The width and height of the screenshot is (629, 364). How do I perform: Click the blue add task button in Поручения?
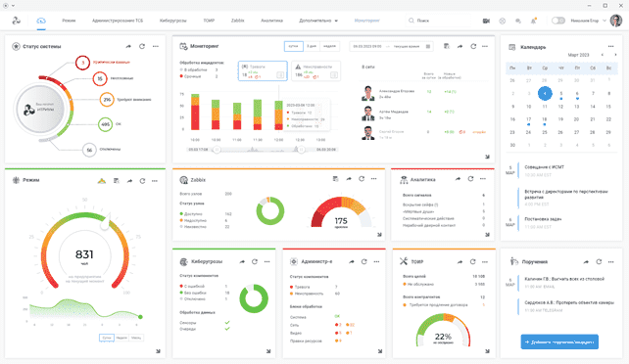(x=559, y=341)
